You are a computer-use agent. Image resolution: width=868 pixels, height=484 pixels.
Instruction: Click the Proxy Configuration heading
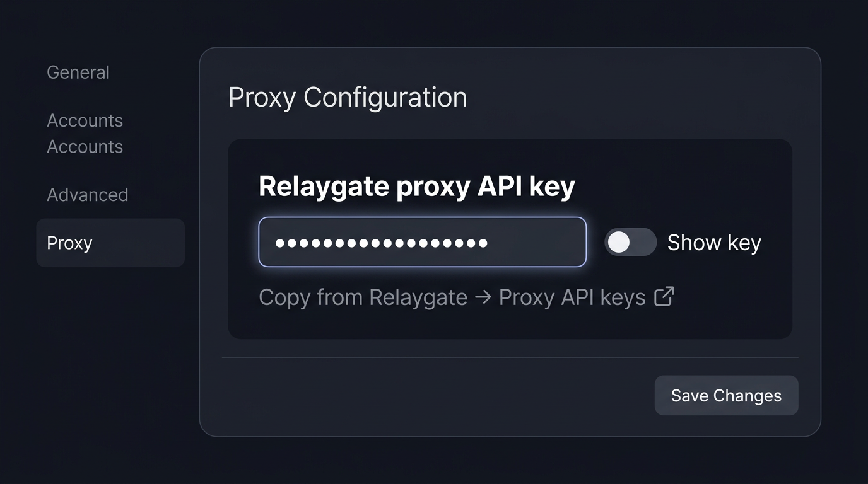click(x=348, y=97)
